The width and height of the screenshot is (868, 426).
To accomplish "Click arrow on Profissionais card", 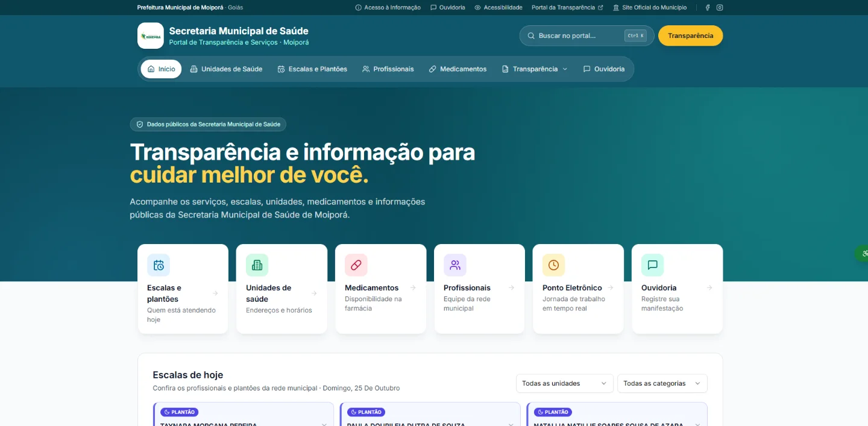I will [x=511, y=288].
